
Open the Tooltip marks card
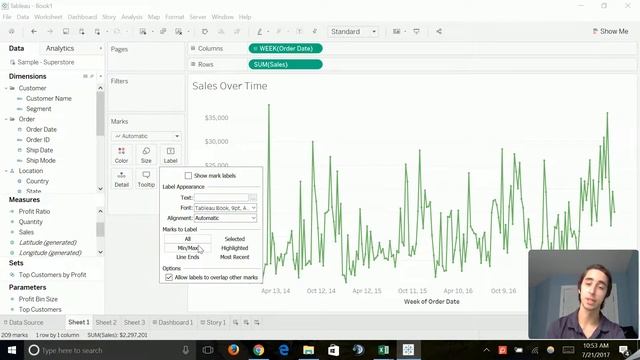[146, 179]
